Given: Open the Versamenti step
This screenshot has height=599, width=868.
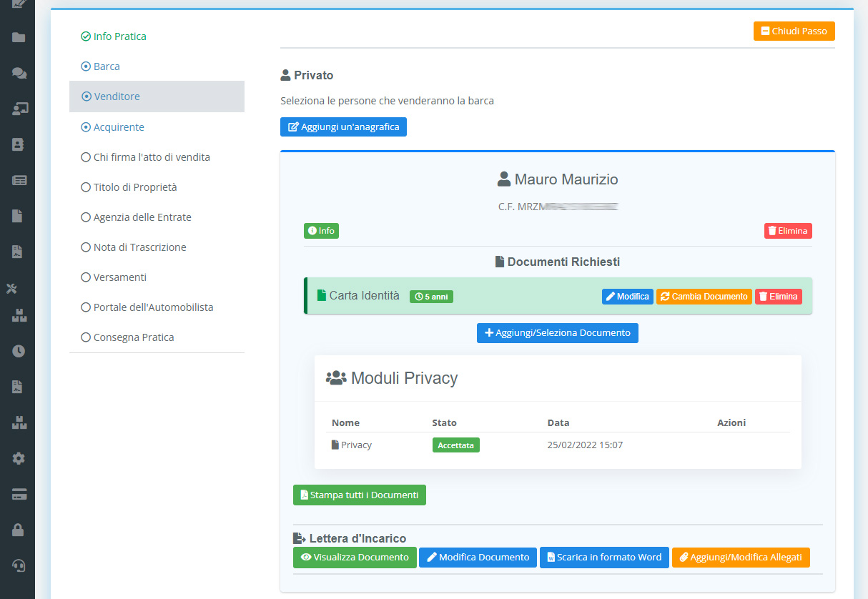Looking at the screenshot, I should (x=114, y=277).
